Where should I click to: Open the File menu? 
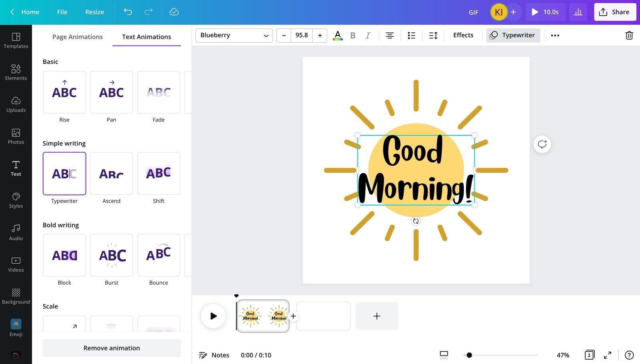62,12
